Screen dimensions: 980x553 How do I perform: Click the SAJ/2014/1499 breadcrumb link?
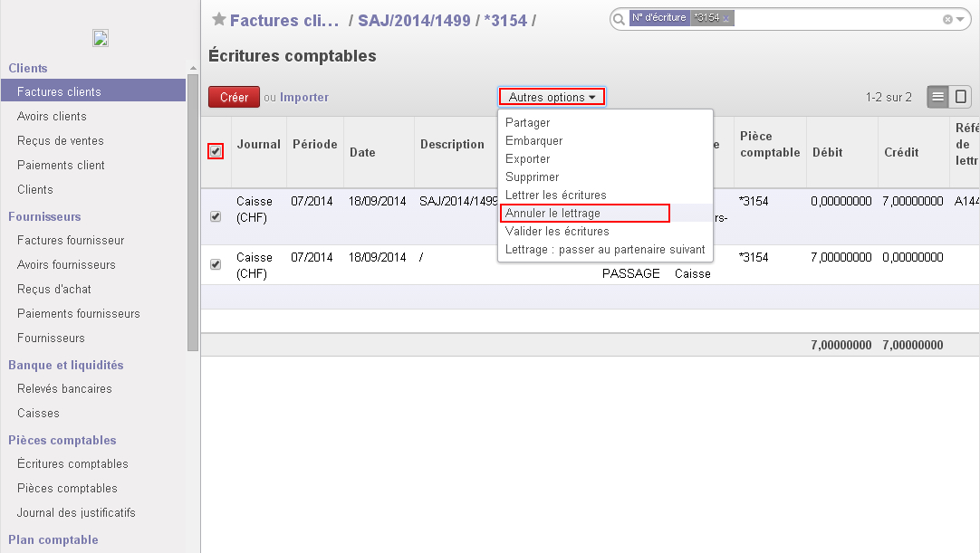click(x=414, y=20)
